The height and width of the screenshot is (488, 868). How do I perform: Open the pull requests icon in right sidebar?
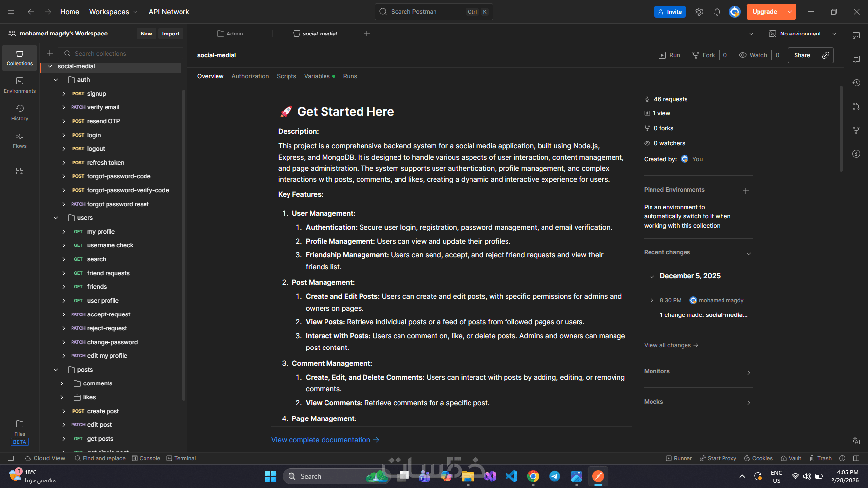(x=856, y=106)
